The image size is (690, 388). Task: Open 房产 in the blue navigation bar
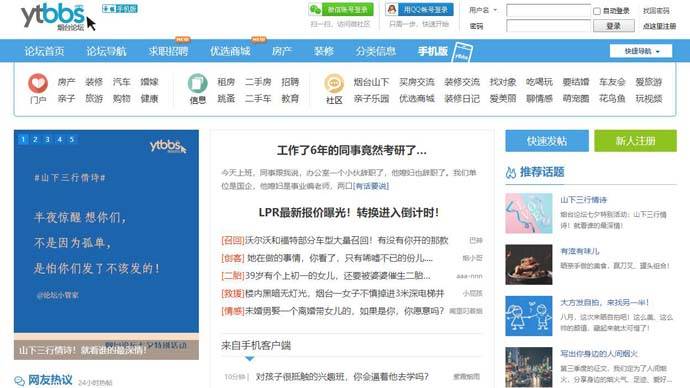point(282,51)
